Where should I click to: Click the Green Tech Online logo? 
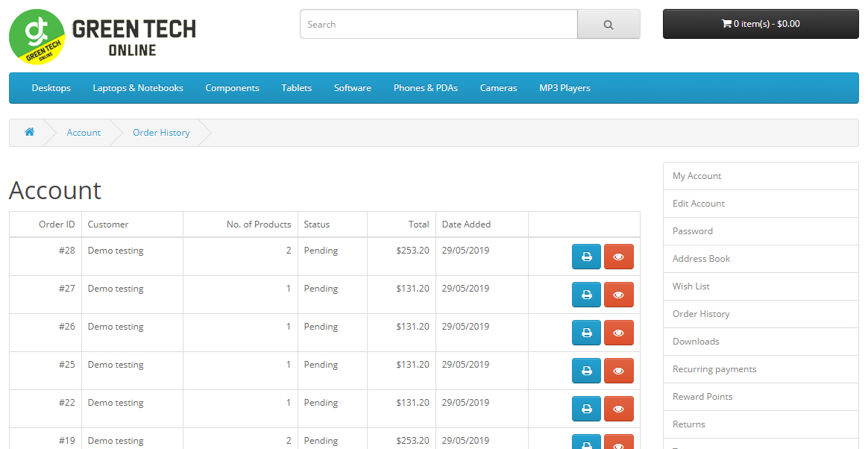(102, 37)
